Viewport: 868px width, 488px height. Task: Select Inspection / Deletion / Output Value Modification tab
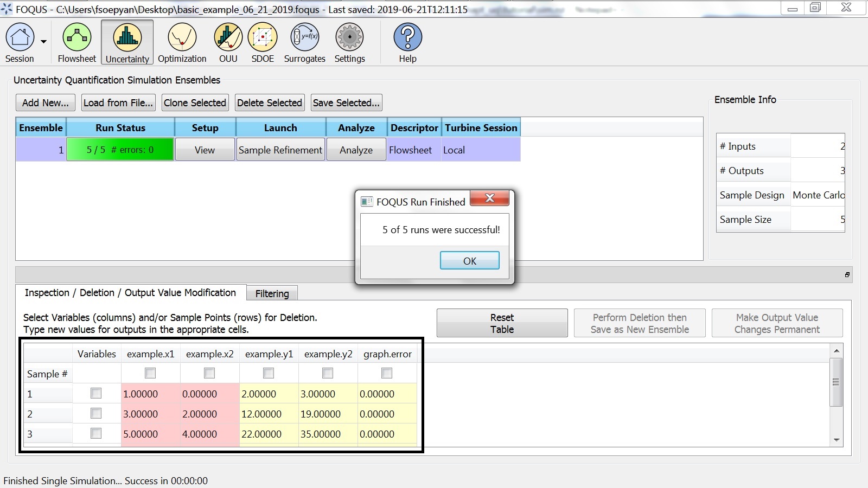(x=130, y=293)
